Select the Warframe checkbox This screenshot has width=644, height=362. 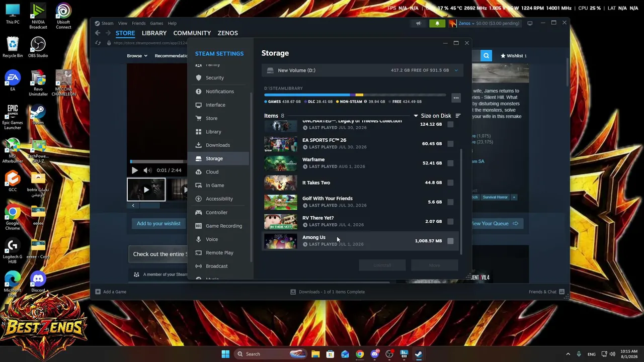point(450,163)
